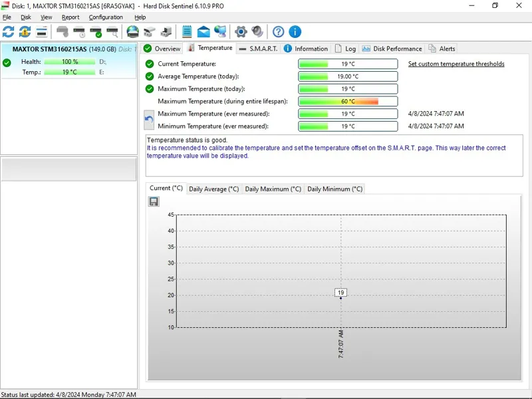Click green check beside Maximum Temperature (today)
The width and height of the screenshot is (532, 399).
[150, 89]
